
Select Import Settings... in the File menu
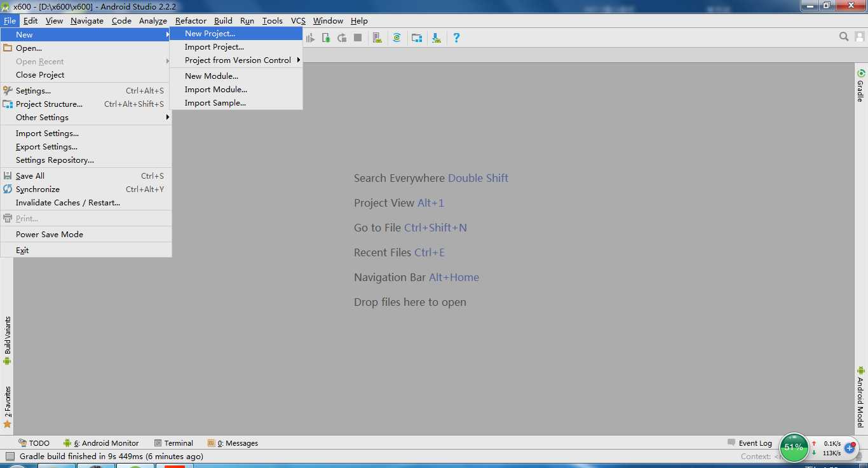point(86,134)
